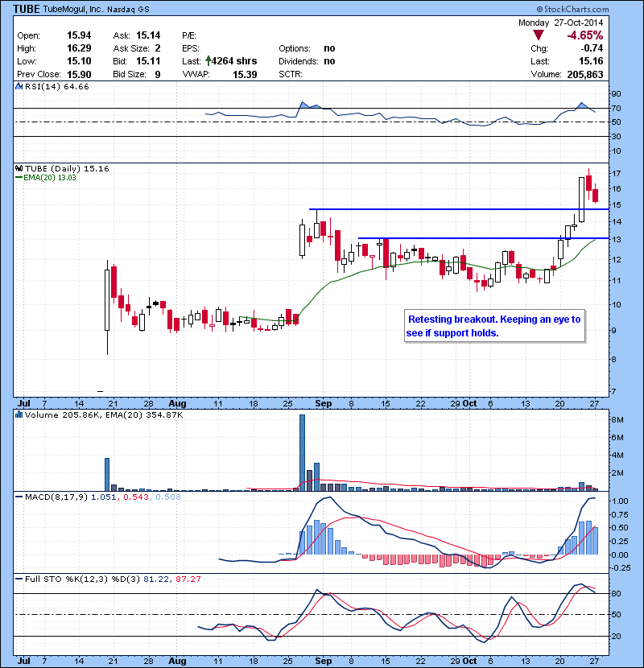Image resolution: width=644 pixels, height=668 pixels.
Task: Click the green up arrow beside Last
Action: tap(208, 60)
